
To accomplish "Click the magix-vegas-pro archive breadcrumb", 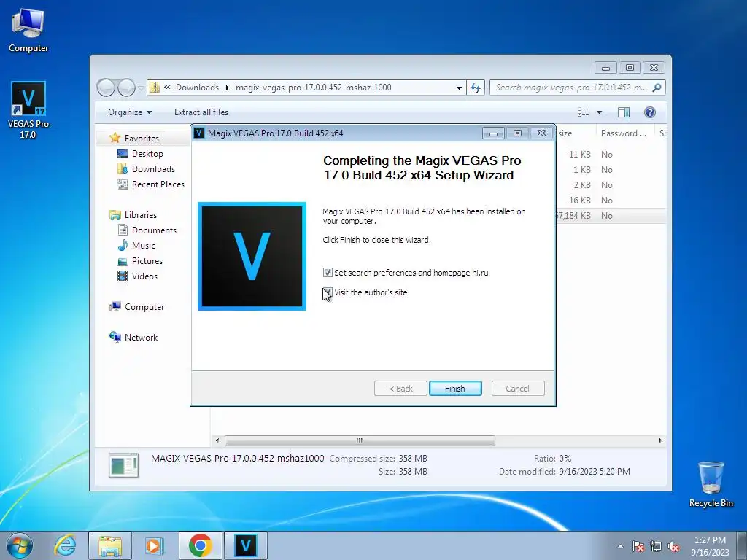I will tap(314, 87).
